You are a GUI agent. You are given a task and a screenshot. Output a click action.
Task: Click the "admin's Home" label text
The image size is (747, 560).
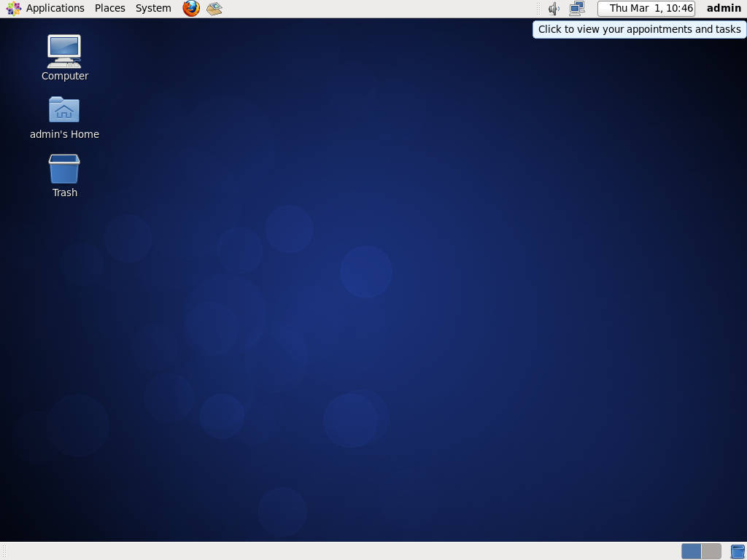[x=64, y=134]
